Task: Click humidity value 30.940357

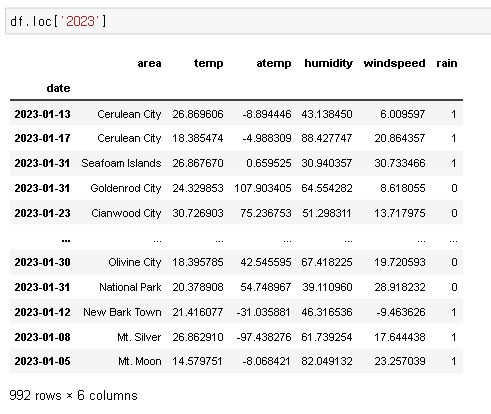Action: [x=327, y=163]
